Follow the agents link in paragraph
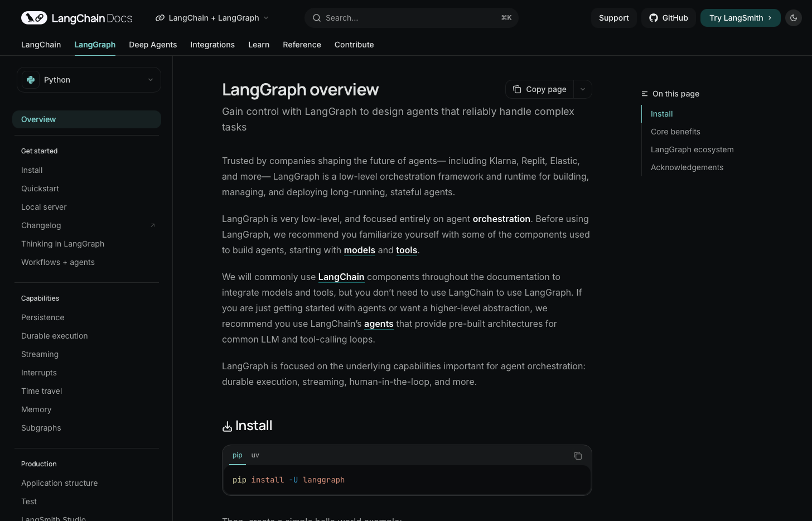The height and width of the screenshot is (521, 812). point(379,324)
